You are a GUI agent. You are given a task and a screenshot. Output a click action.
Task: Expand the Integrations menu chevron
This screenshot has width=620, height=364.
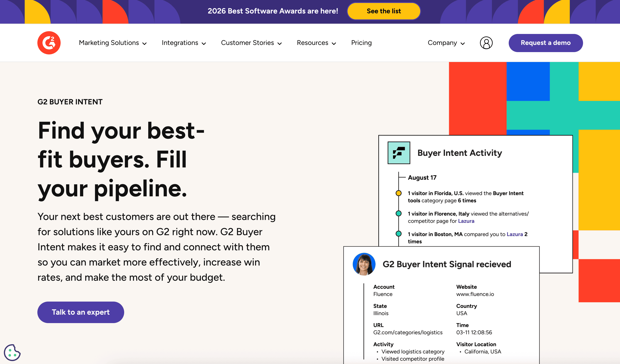tap(204, 43)
